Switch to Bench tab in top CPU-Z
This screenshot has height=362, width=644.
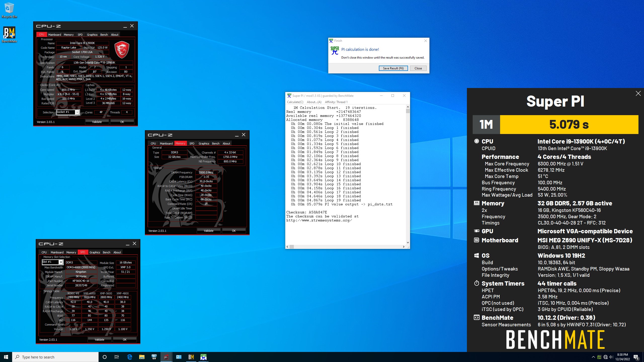(x=104, y=35)
